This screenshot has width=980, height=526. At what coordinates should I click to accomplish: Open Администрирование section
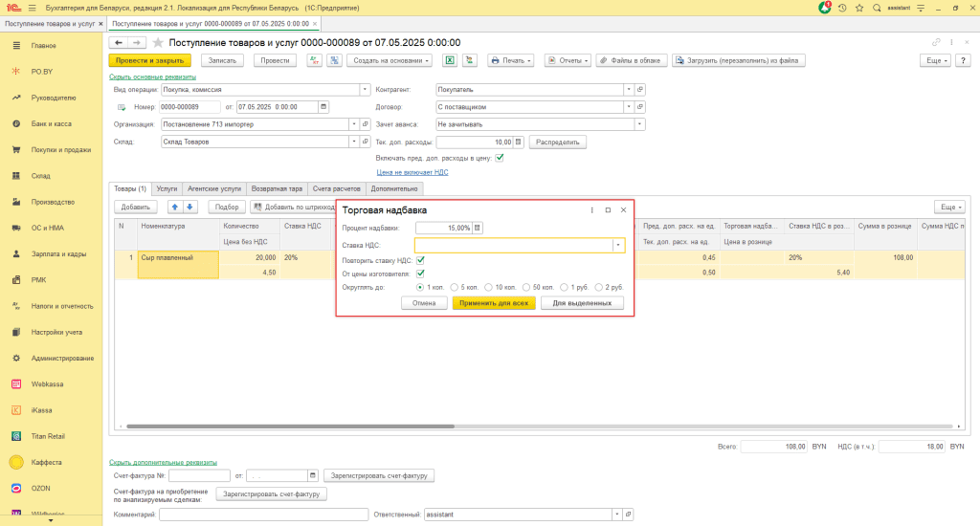coord(62,359)
